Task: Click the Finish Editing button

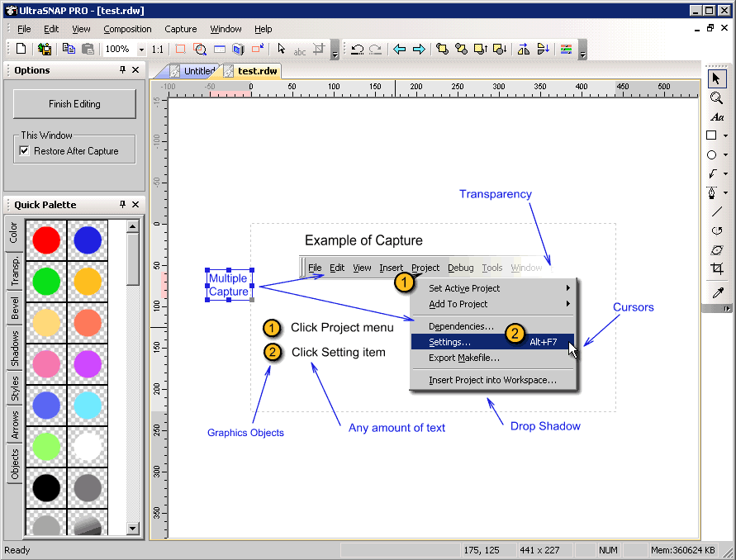Action: [x=74, y=104]
